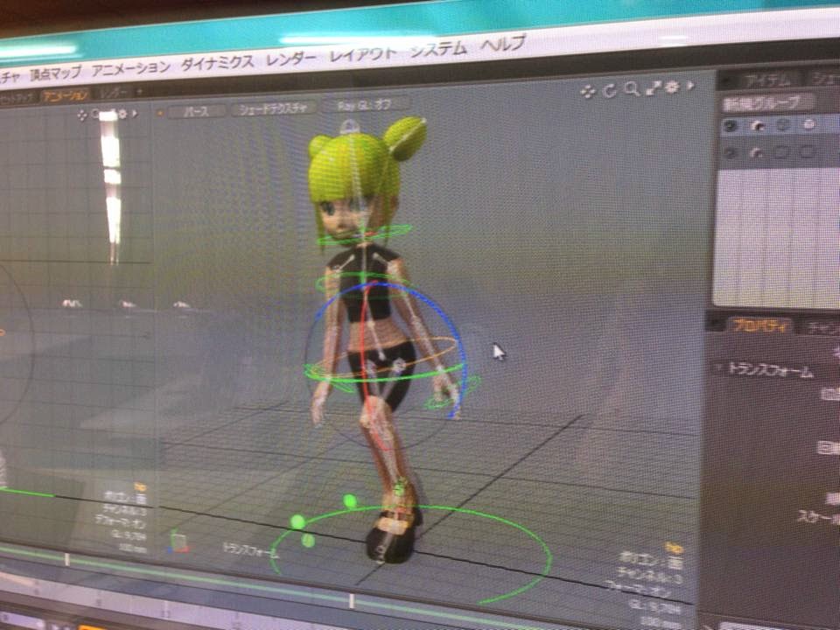This screenshot has width=840, height=630.
Task: Click the main viewport pan (move) icon
Action: click(x=588, y=92)
